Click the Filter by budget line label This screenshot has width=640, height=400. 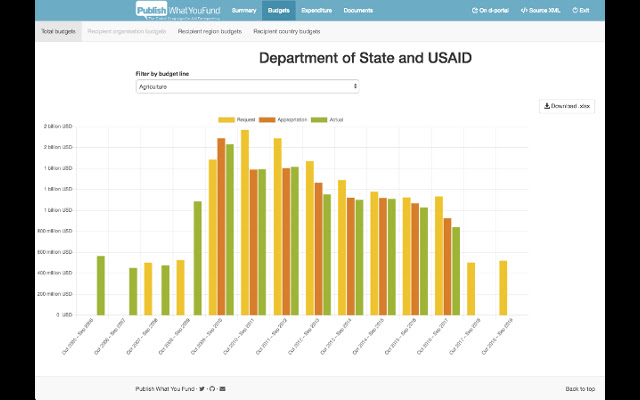point(162,74)
